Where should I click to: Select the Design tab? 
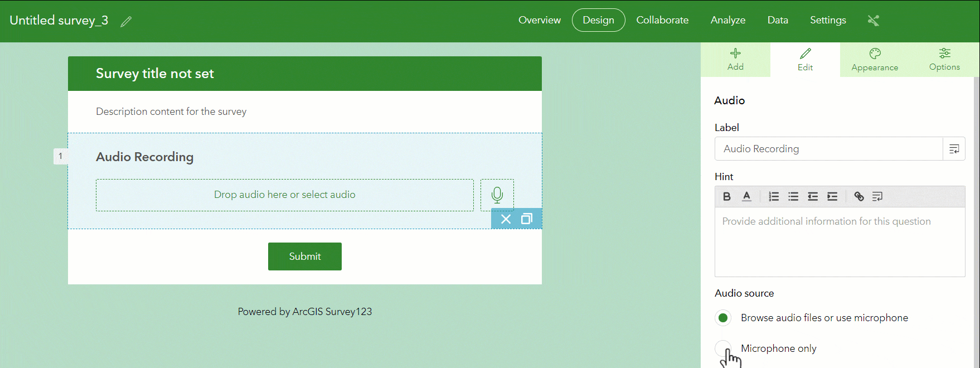pos(598,20)
